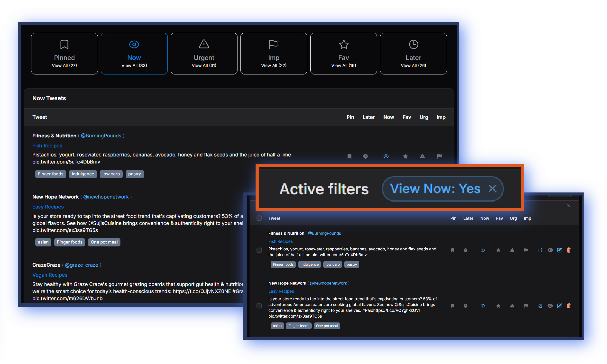Click important flag on New Hope Network row
This screenshot has height=364, width=607.
[526, 306]
